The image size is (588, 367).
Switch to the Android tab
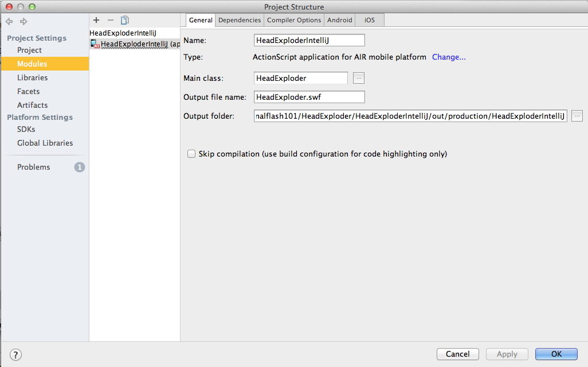point(340,20)
